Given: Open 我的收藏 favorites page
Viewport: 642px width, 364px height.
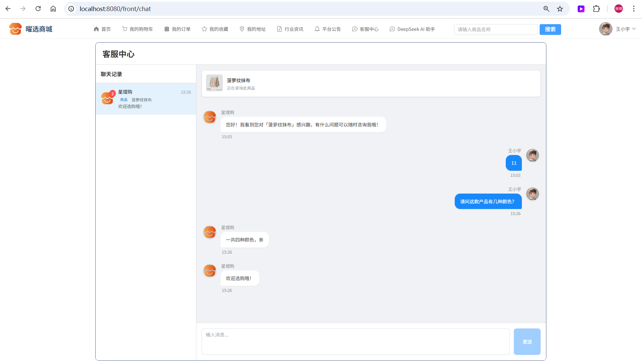Looking at the screenshot, I should point(215,29).
